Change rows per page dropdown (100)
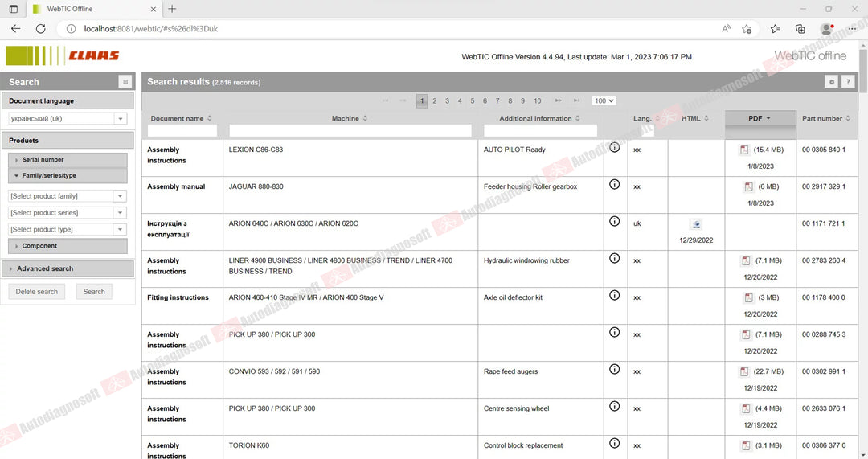 click(x=604, y=100)
